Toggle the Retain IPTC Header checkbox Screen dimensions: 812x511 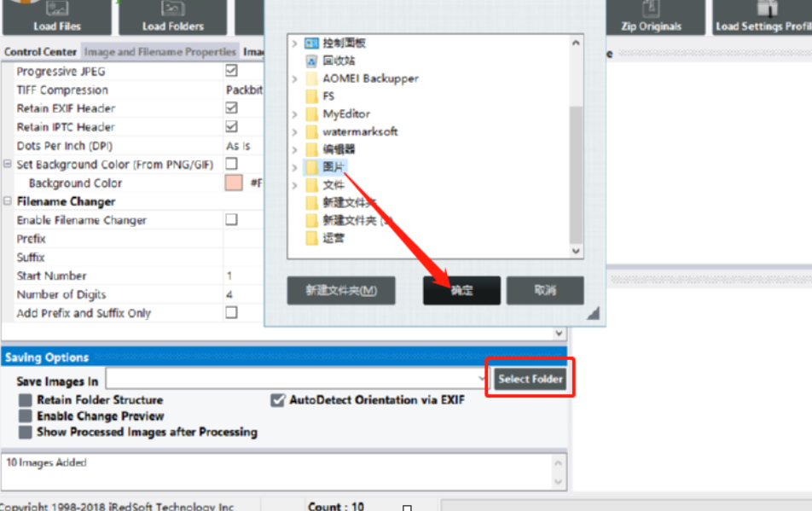(231, 126)
